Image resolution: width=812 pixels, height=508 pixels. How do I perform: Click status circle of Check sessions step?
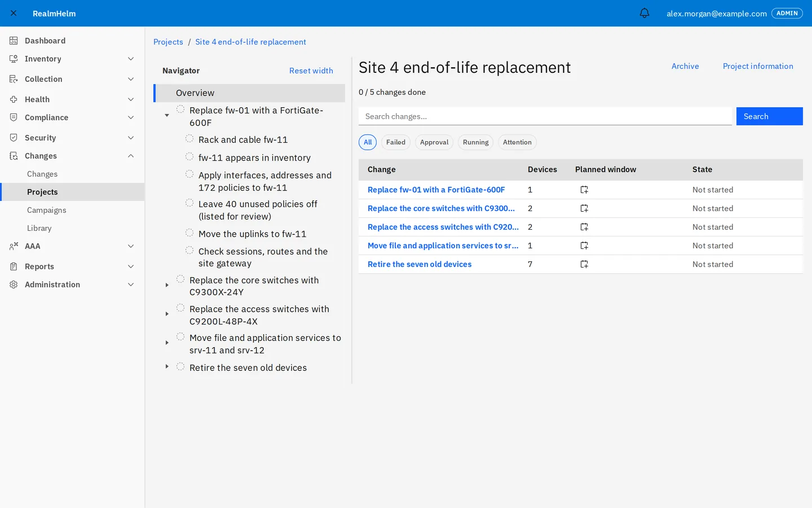pos(189,250)
